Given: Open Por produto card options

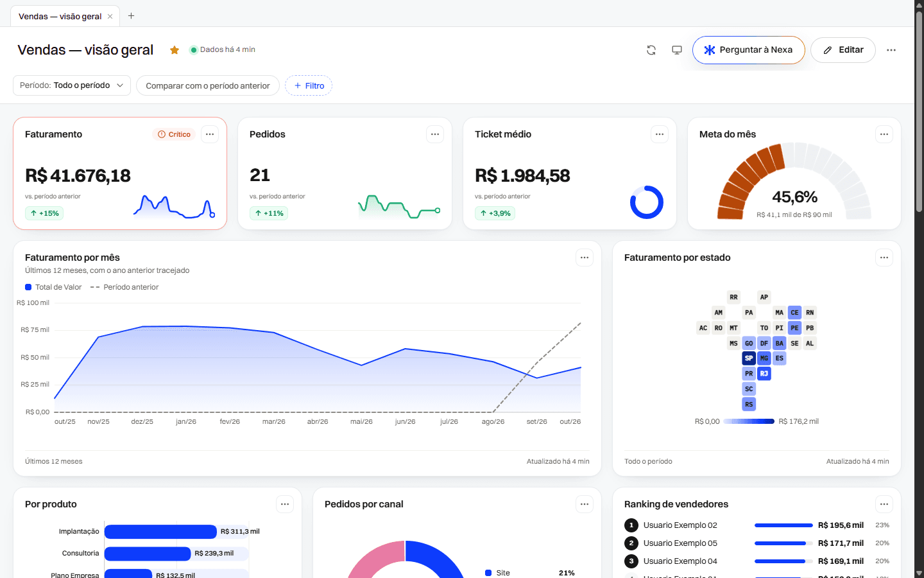Looking at the screenshot, I should click(285, 504).
